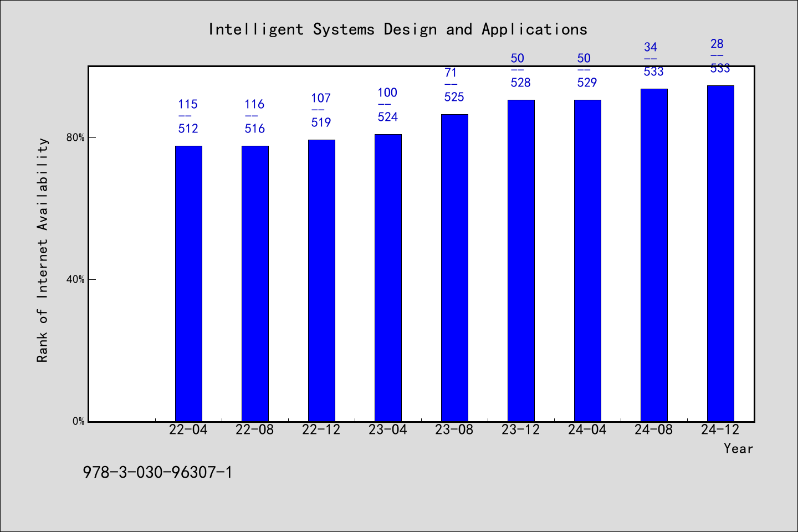
Task: Click the rank value 100 above a bar
Action: (x=387, y=93)
